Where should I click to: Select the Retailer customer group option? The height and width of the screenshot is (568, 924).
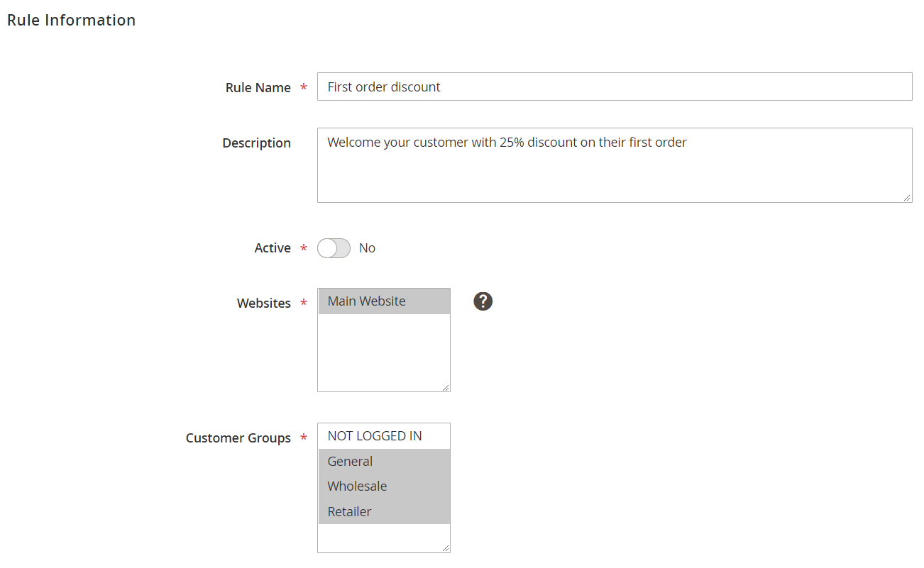coord(384,512)
